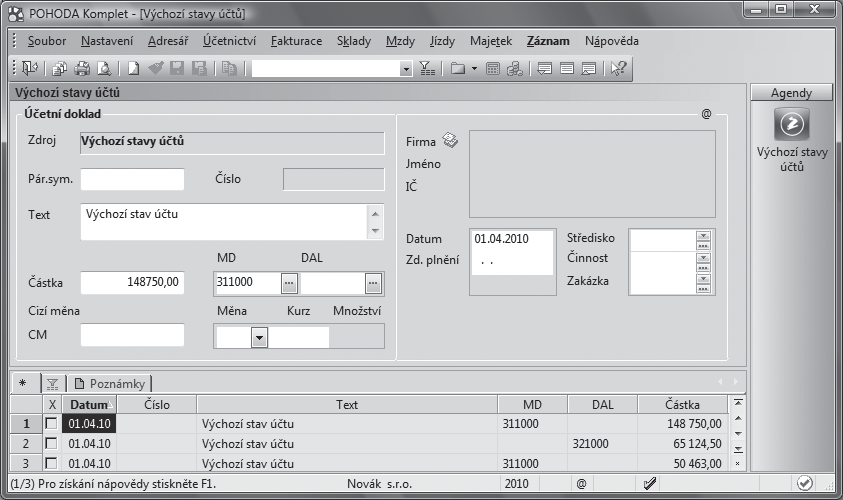Open the Středisko dropdown arrow

(x=703, y=235)
